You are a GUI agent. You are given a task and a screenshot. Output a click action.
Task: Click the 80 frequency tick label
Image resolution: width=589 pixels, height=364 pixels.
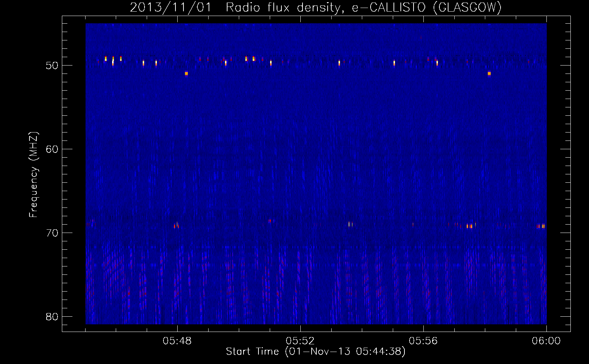pos(52,317)
